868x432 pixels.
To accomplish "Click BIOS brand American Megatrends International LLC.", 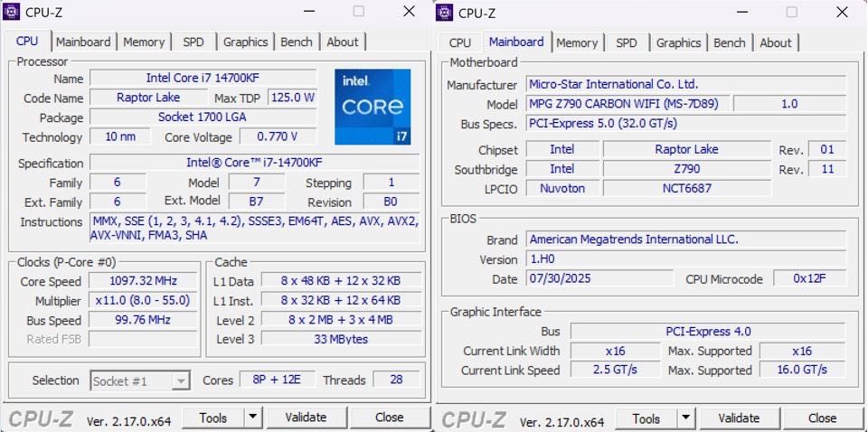I will point(686,239).
